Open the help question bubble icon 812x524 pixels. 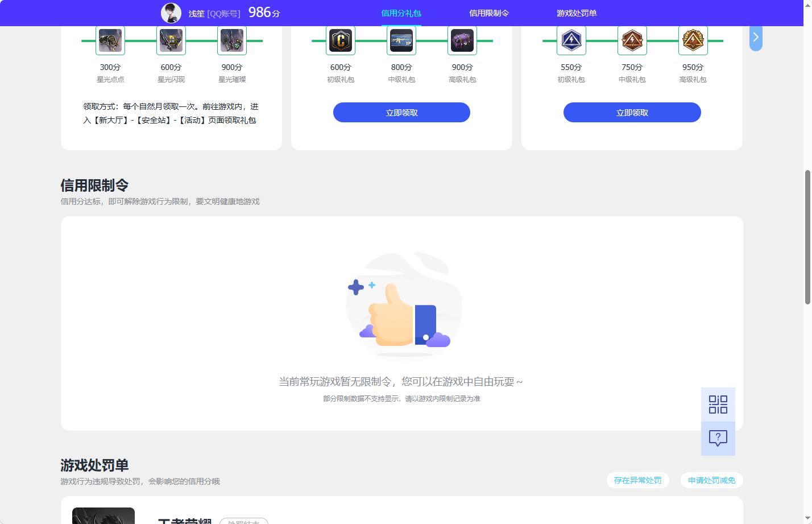[x=718, y=439]
